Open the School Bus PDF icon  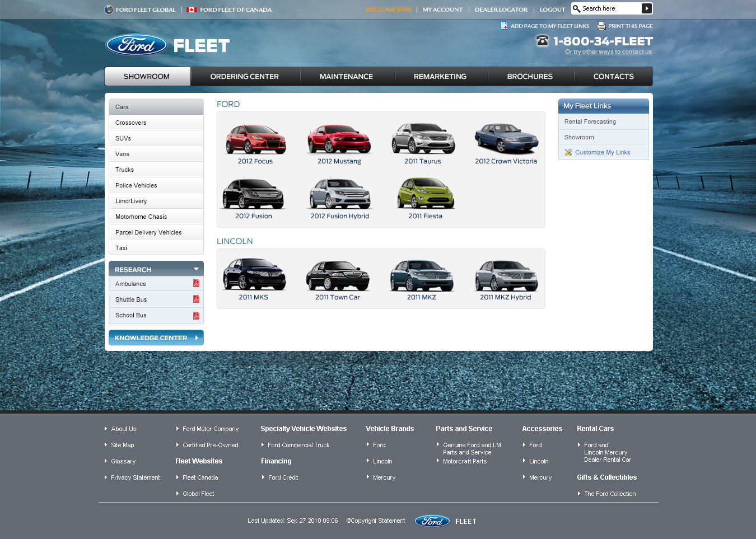pos(196,316)
